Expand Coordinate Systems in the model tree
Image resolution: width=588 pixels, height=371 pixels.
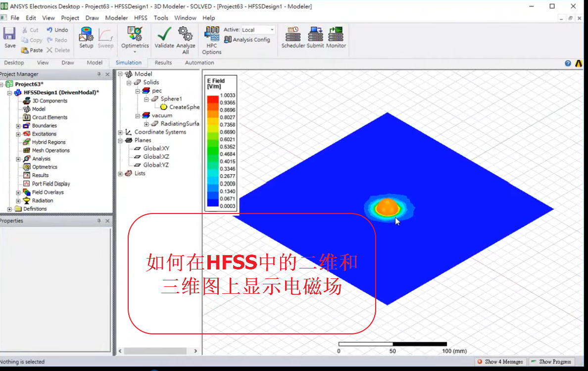point(120,132)
